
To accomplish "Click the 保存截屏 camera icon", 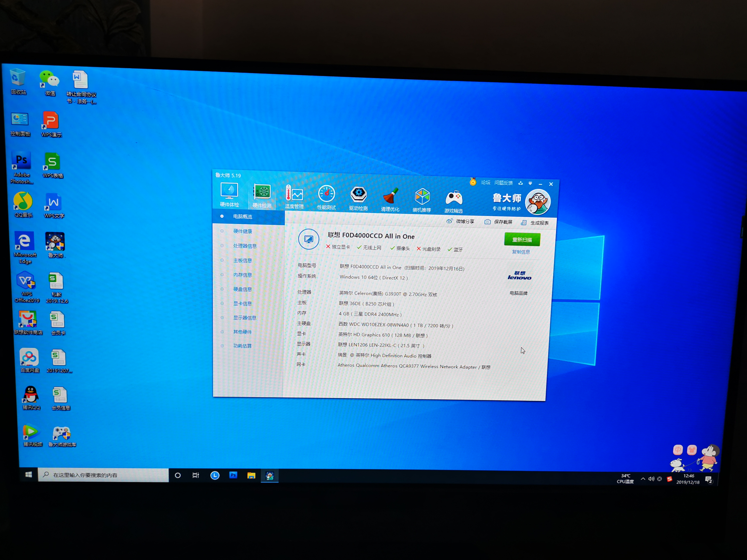I will click(487, 222).
